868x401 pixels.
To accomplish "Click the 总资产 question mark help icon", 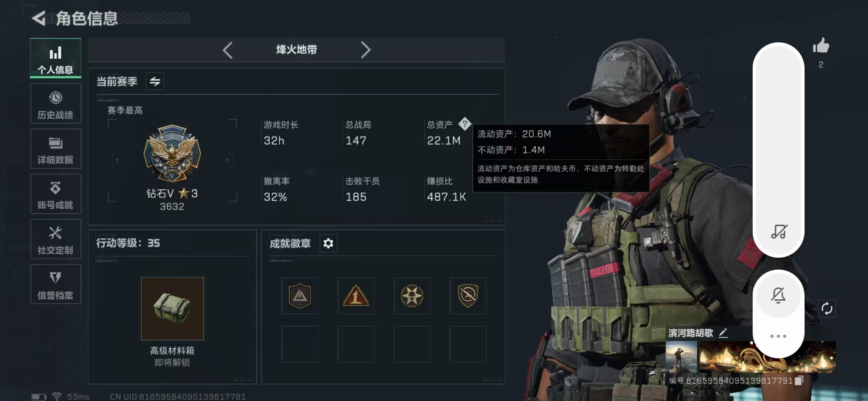I will coord(464,124).
